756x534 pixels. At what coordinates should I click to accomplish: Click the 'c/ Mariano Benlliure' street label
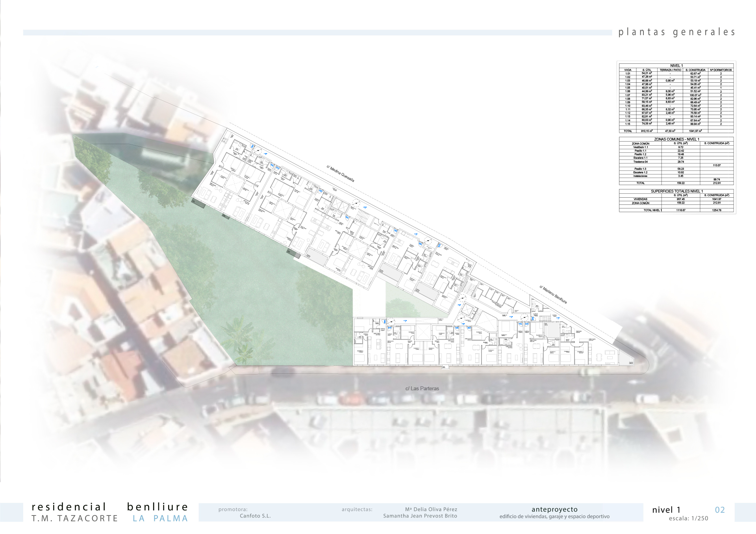click(x=553, y=295)
